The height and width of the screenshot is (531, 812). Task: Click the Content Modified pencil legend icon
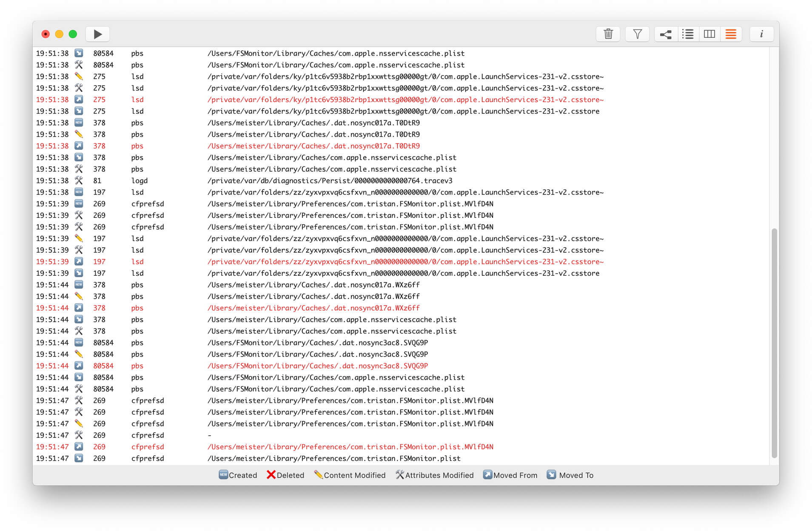[x=318, y=474]
